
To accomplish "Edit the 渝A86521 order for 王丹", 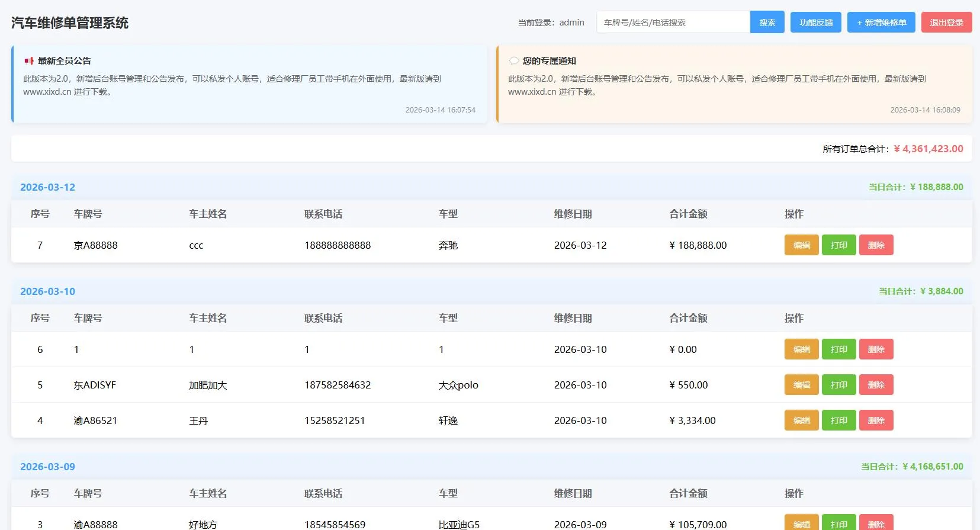I will point(801,420).
